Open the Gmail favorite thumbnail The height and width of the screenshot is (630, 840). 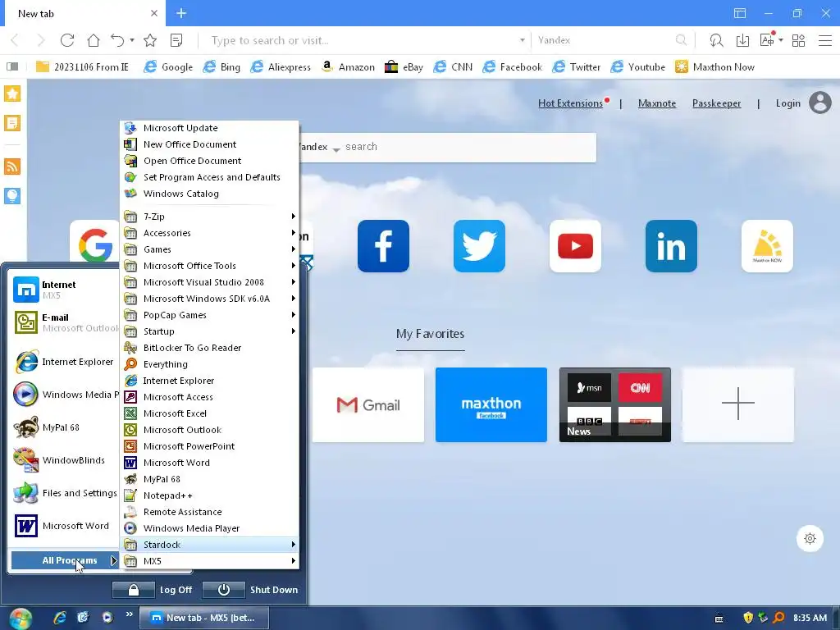pyautogui.click(x=368, y=405)
